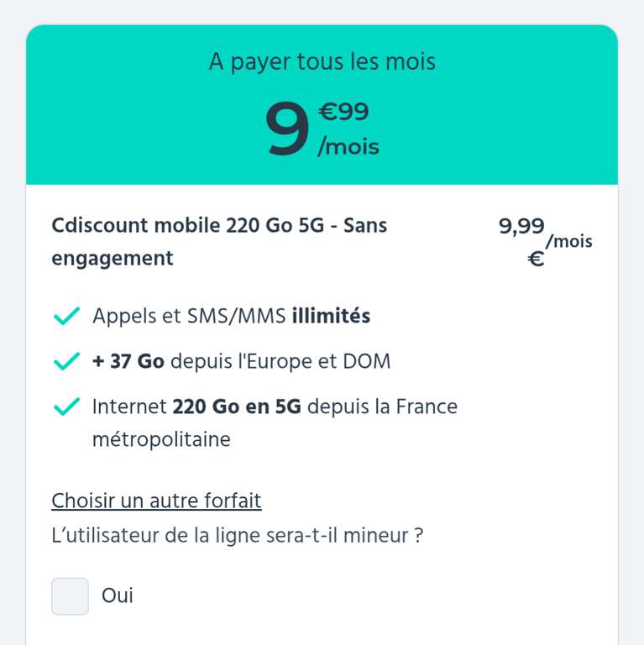The image size is (644, 645).
Task: Click the bold + 37 Go text
Action: click(128, 362)
